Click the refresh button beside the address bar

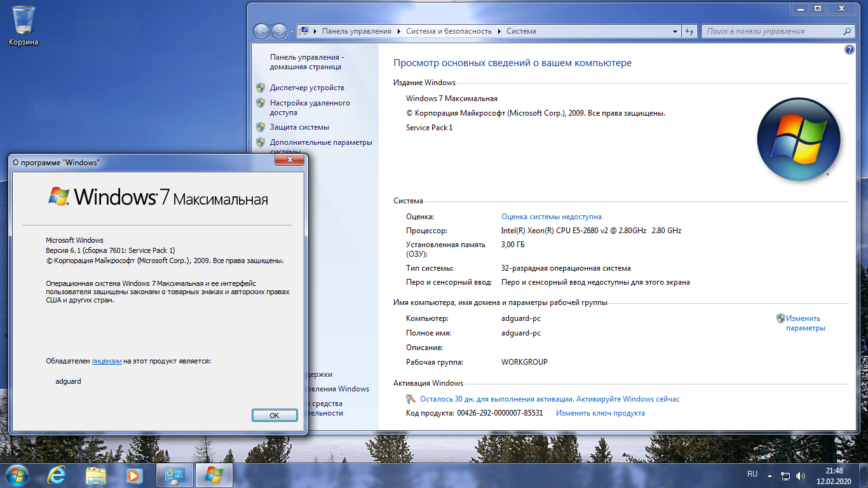pyautogui.click(x=689, y=31)
